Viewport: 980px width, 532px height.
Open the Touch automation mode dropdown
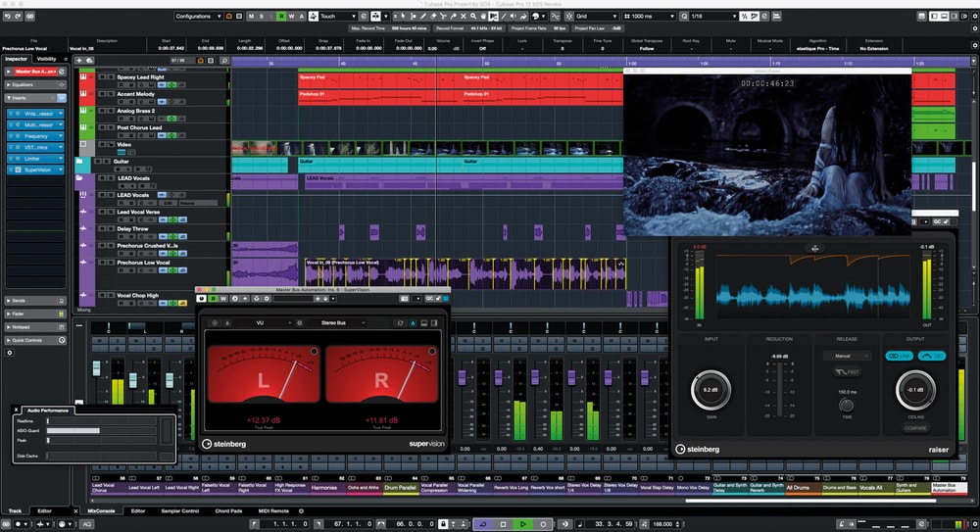[338, 17]
